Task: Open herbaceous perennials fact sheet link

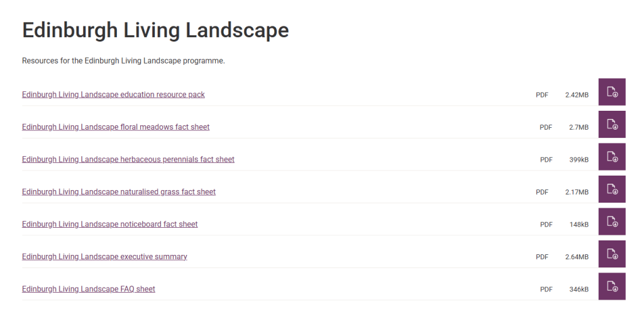Action: tap(128, 159)
